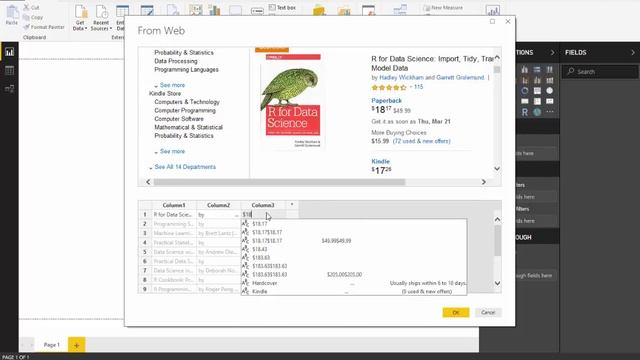Open the Relationships view in left sidebar
The image size is (640, 360).
pyautogui.click(x=9, y=88)
